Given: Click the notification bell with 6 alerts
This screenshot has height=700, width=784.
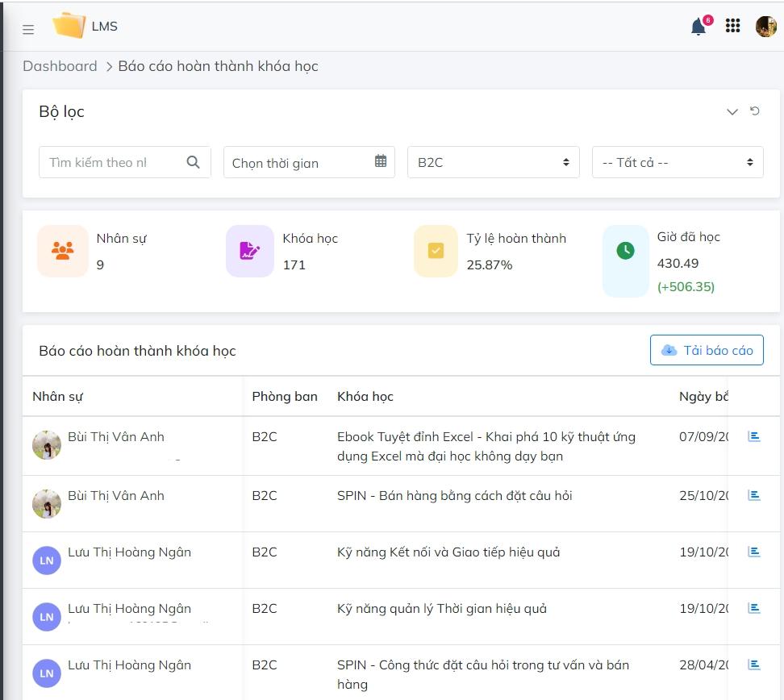Looking at the screenshot, I should click(697, 27).
